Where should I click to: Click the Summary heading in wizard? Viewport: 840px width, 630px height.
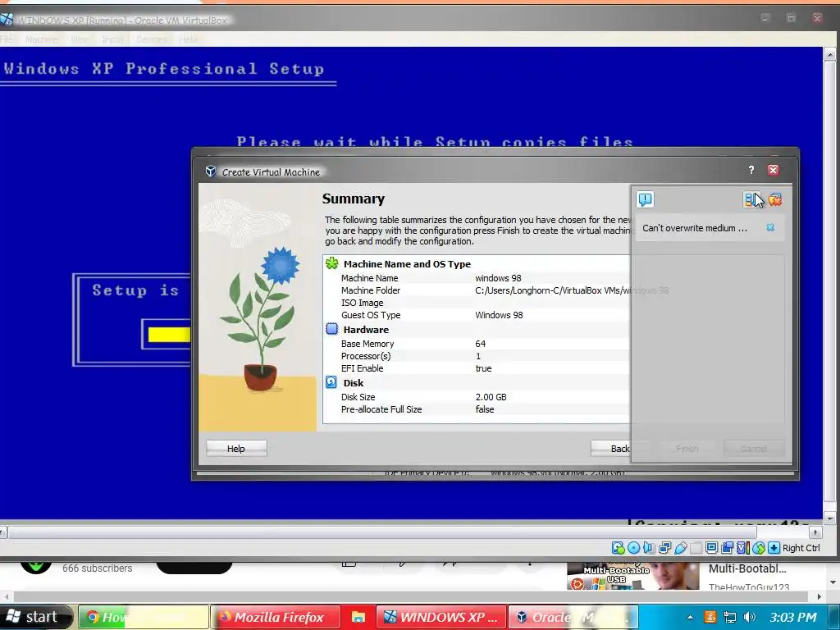pos(353,199)
